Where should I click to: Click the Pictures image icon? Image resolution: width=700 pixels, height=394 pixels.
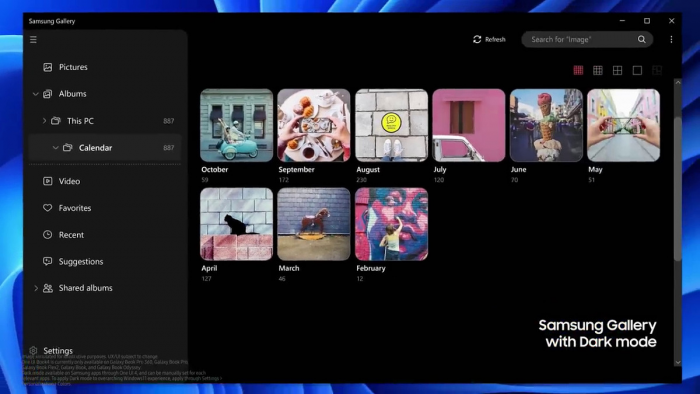[47, 67]
